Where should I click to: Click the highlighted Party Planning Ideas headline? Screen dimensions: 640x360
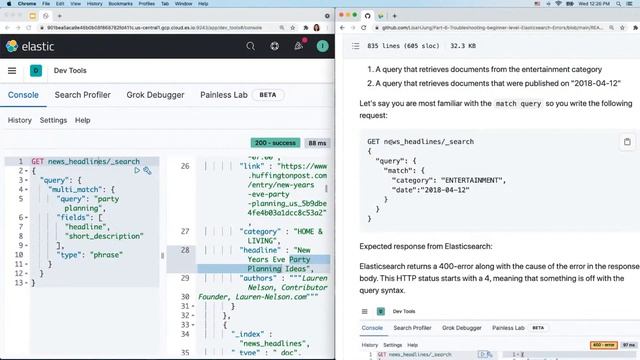280,264
